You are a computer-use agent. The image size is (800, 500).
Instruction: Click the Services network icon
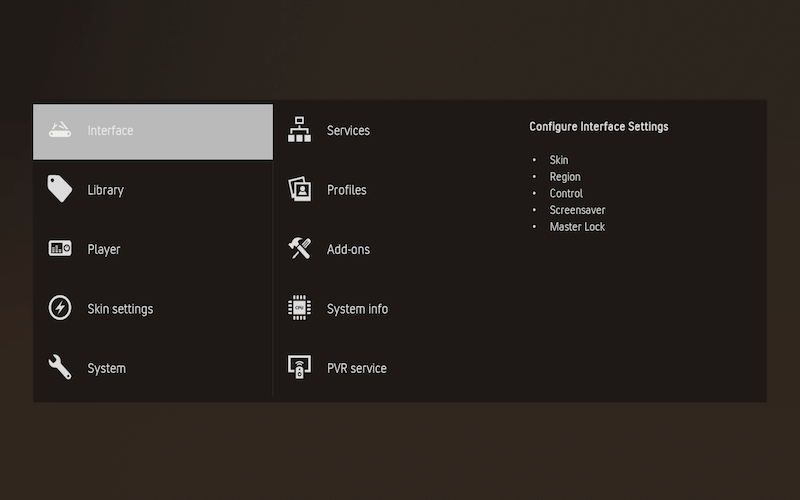click(x=299, y=130)
